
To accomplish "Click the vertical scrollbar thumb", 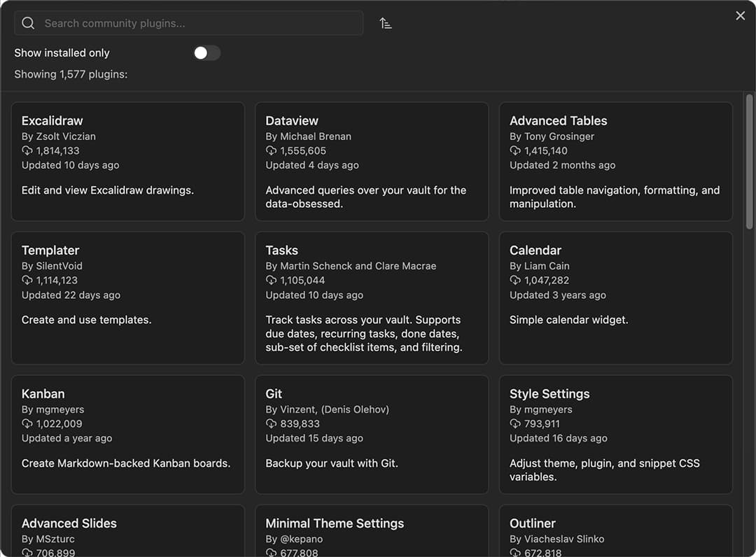I will [x=749, y=162].
